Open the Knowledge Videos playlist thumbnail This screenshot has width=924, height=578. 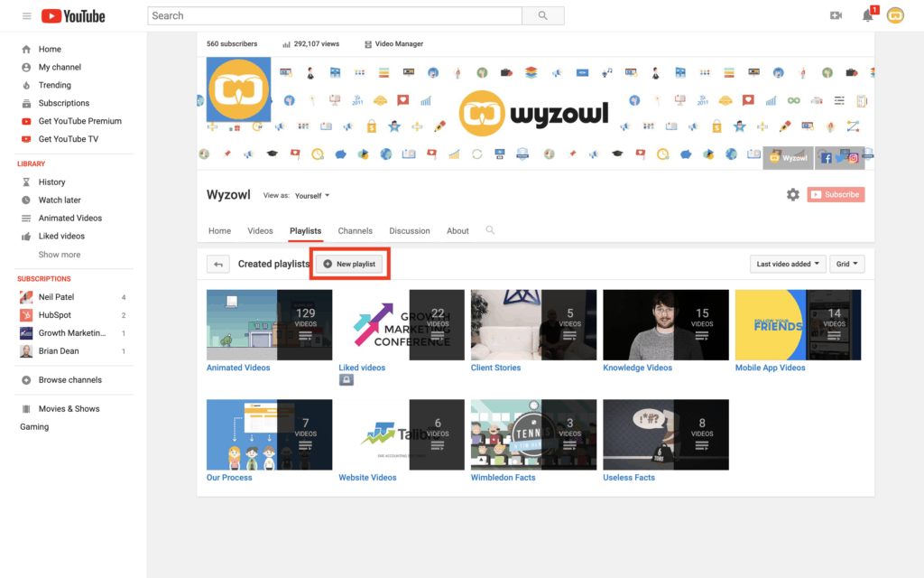click(x=666, y=325)
